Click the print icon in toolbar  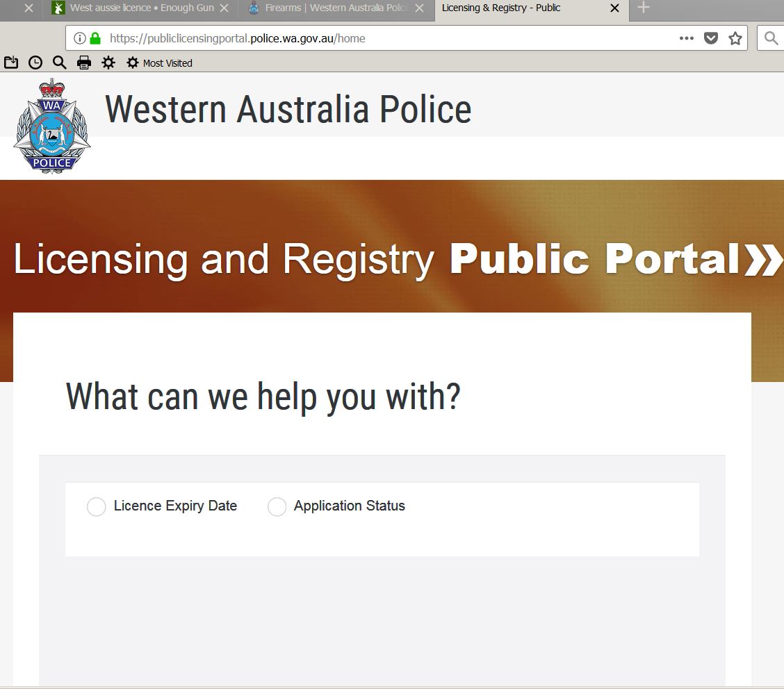[84, 63]
